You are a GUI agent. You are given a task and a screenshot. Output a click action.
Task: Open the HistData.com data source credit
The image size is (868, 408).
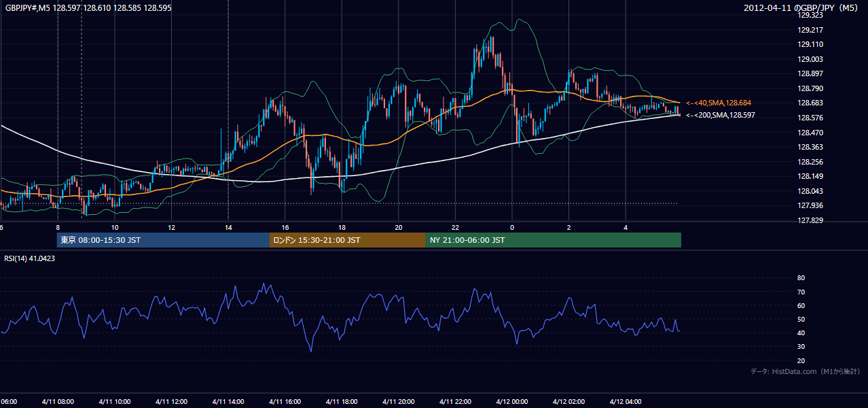tap(805, 371)
